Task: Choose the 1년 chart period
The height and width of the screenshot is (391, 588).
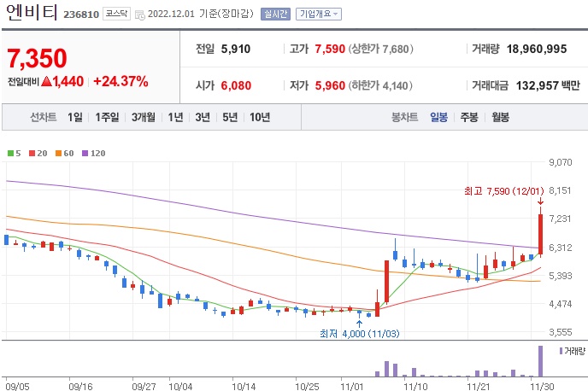Action: (x=176, y=117)
